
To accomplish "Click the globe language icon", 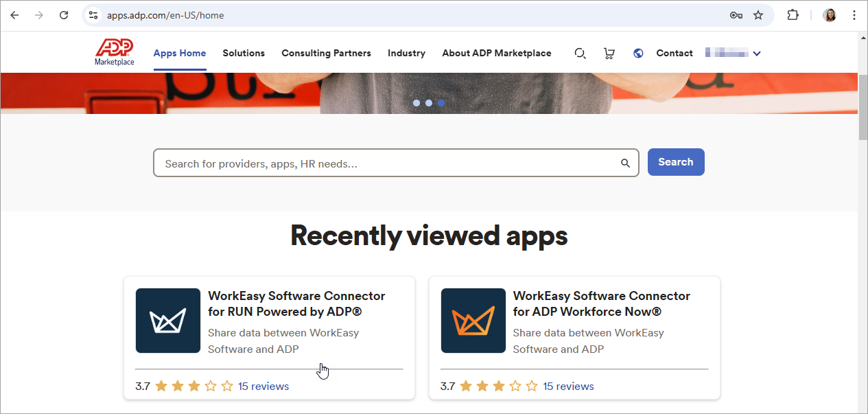I will 638,53.
